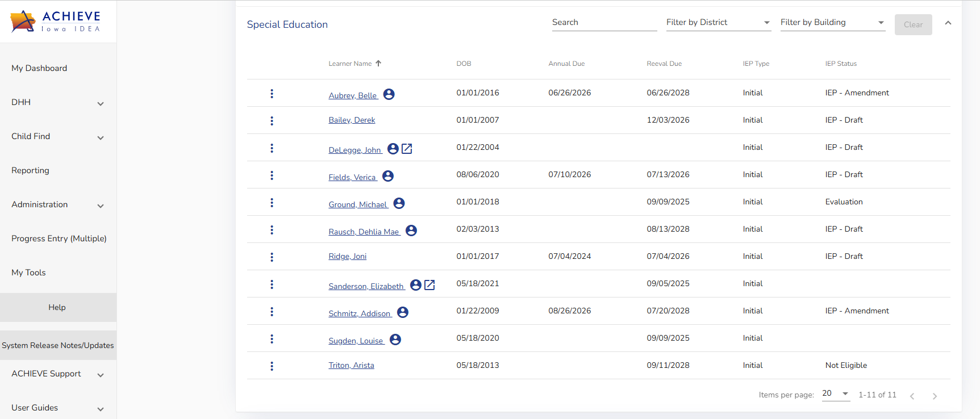Open three-dot menu for Triton, Arista row
This screenshot has height=419, width=980.
click(x=272, y=366)
